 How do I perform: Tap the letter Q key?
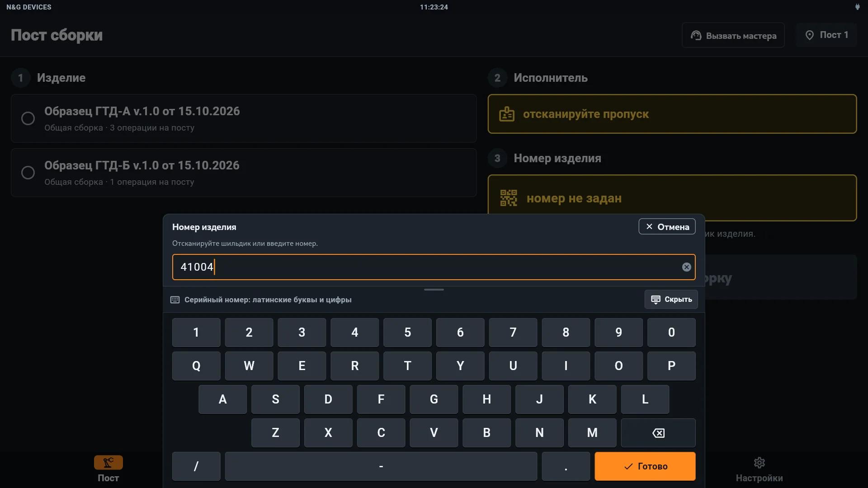(x=196, y=366)
